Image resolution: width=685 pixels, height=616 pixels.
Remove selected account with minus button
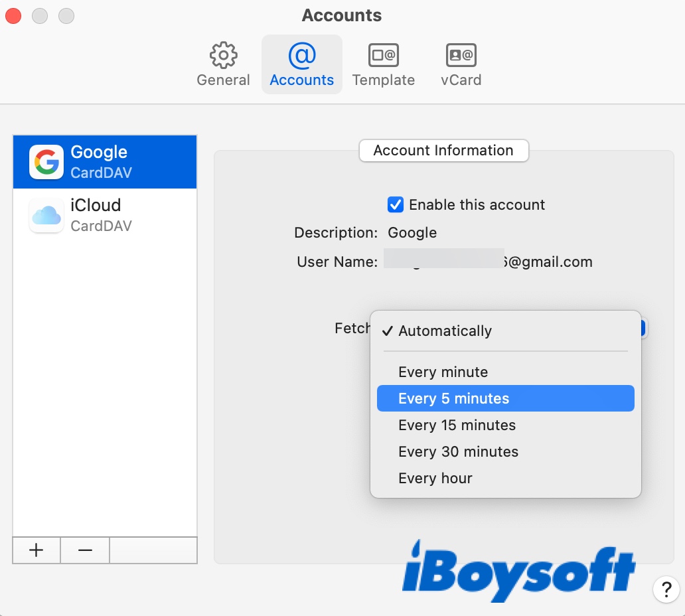click(85, 550)
